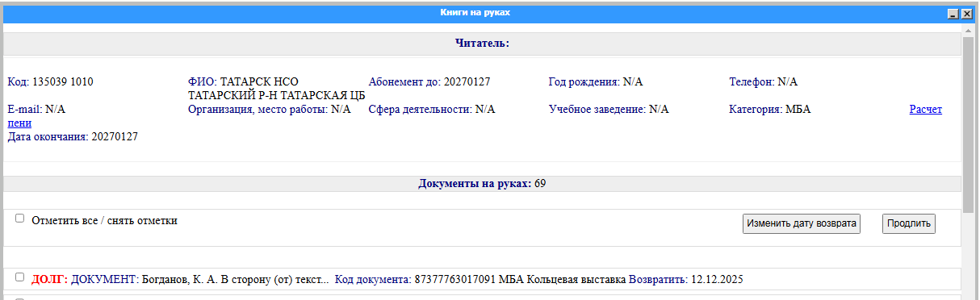Click the Изменить дату возврата button
This screenshot has height=300, width=980.
tap(802, 223)
